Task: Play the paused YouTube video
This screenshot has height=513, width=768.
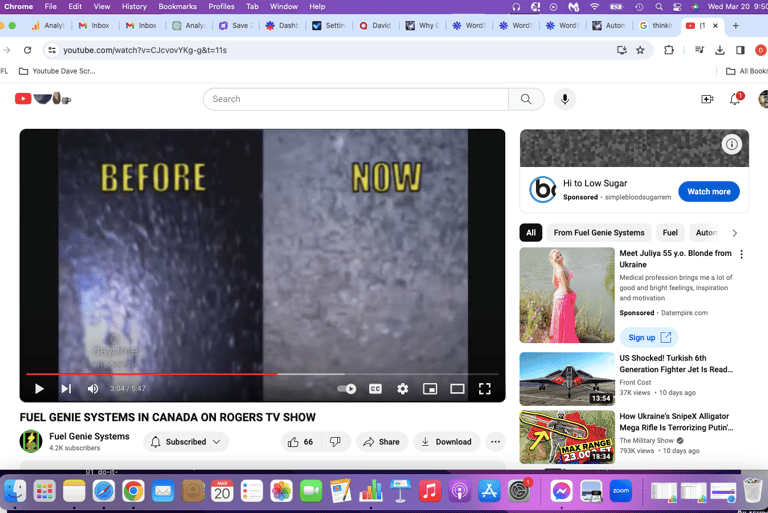Action: (x=39, y=389)
